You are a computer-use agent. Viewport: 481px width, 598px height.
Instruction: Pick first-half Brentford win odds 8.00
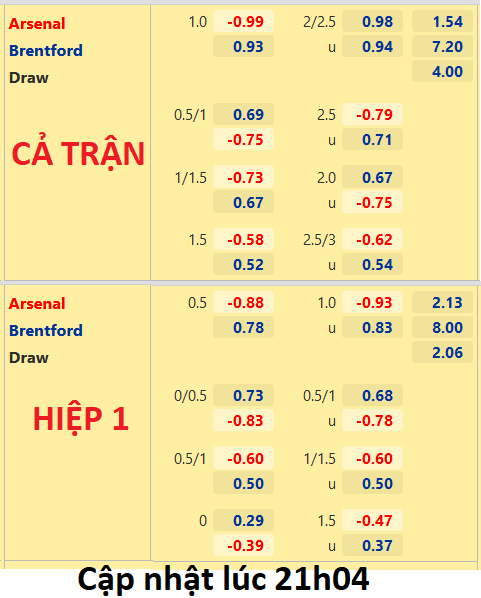click(x=442, y=327)
